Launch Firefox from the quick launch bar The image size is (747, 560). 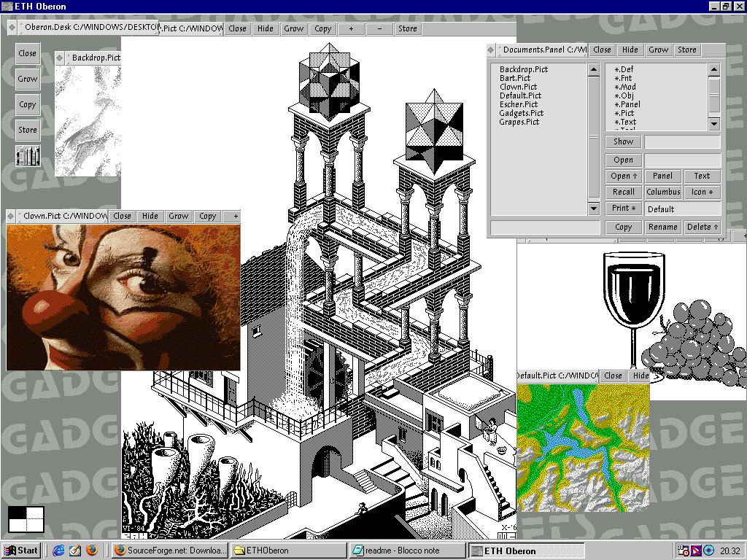(x=92, y=551)
